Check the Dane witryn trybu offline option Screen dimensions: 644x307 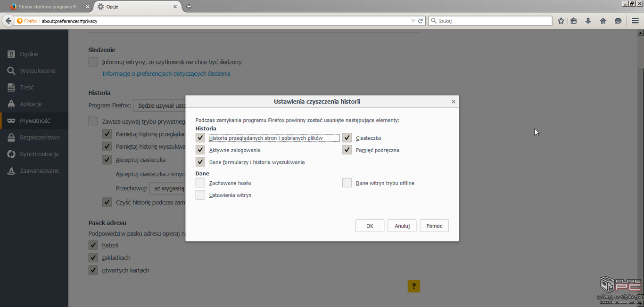(347, 183)
